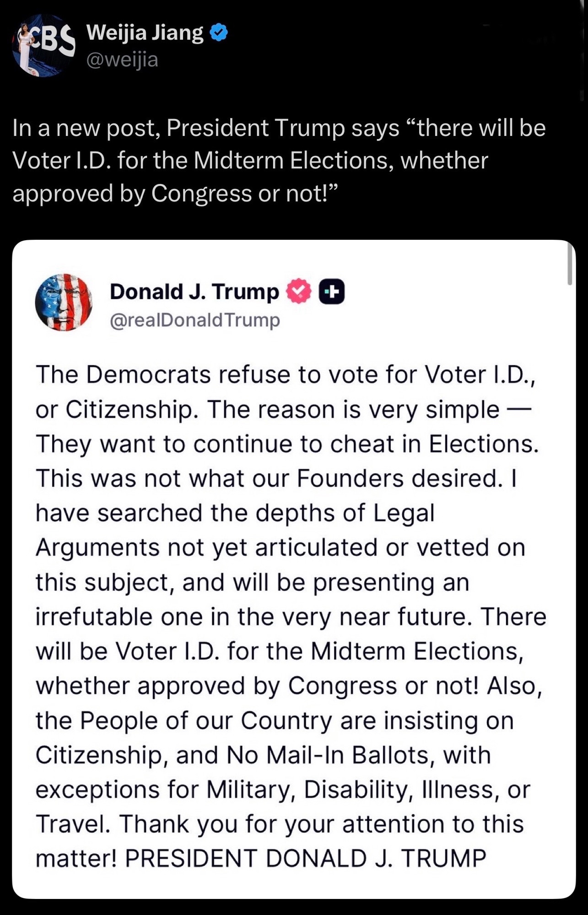Click the "PRESIDENT DONALD J. TRUMP" signature text
This screenshot has height=915, width=588.
(x=305, y=858)
